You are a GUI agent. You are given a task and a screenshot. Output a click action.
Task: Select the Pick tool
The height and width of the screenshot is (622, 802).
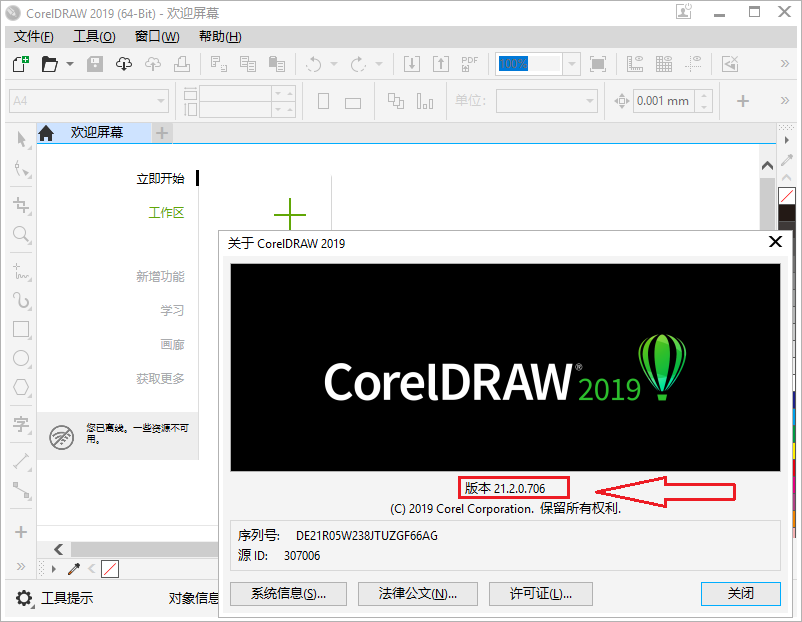point(21,140)
